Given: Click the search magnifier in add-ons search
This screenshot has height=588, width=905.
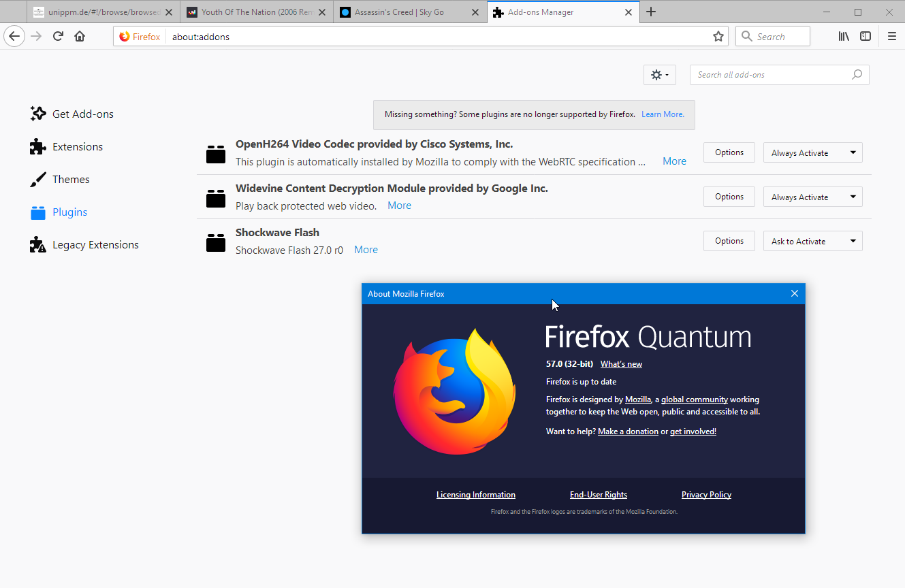Looking at the screenshot, I should tap(857, 75).
